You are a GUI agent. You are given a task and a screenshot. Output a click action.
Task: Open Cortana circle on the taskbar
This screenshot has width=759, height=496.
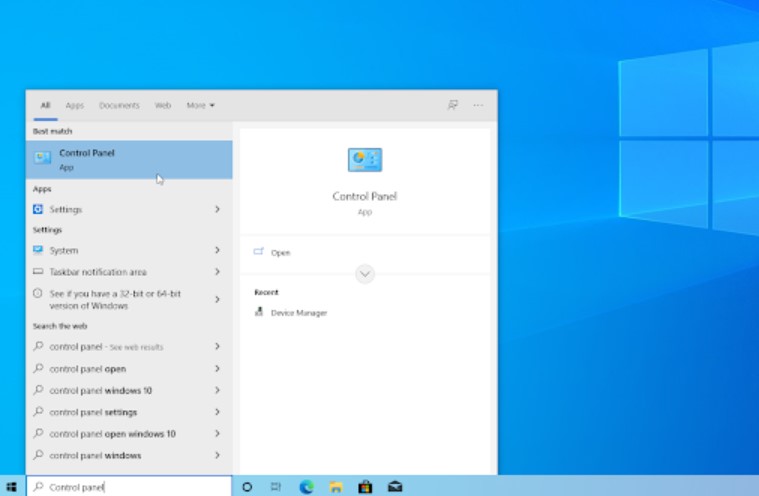tap(247, 487)
